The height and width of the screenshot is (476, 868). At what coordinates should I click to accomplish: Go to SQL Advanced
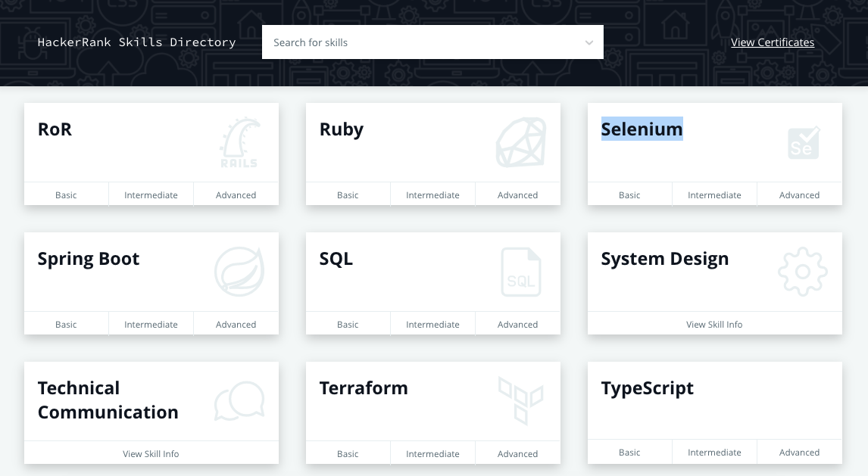(517, 324)
